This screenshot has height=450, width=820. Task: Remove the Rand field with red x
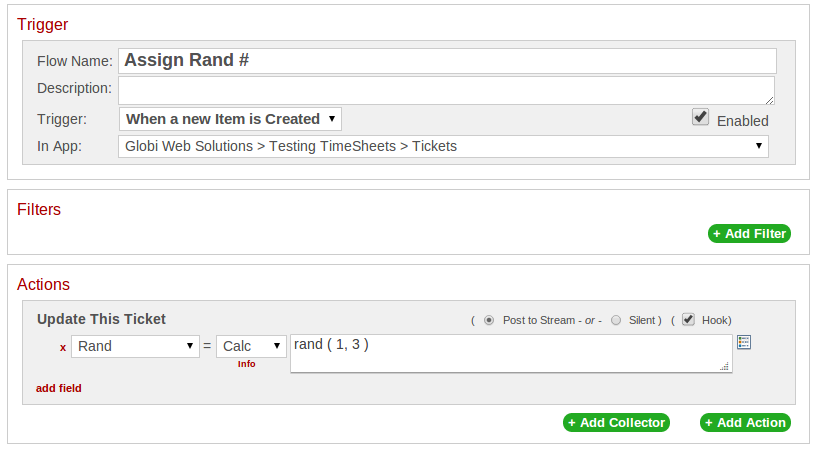(63, 347)
